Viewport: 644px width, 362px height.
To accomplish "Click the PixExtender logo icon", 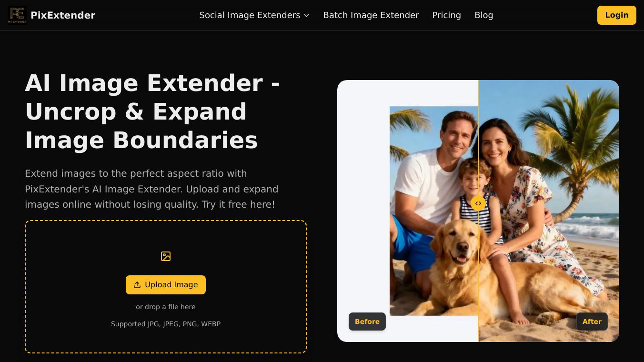I will (x=17, y=15).
